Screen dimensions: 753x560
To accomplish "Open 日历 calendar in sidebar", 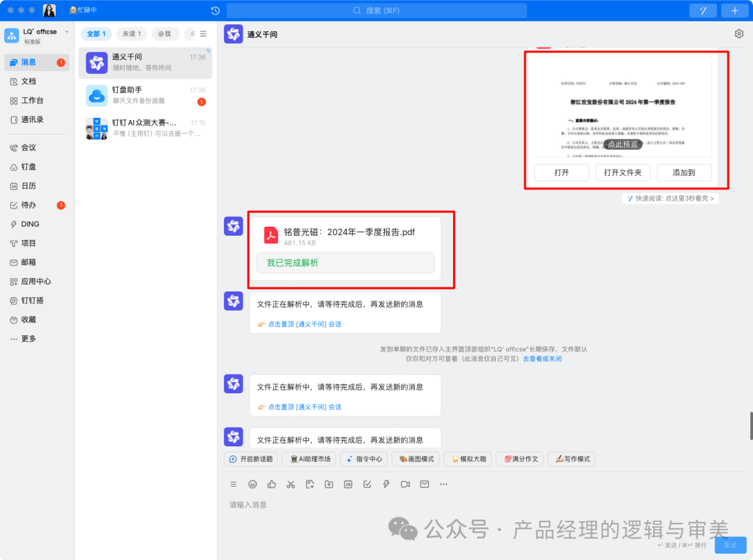I will pyautogui.click(x=23, y=186).
